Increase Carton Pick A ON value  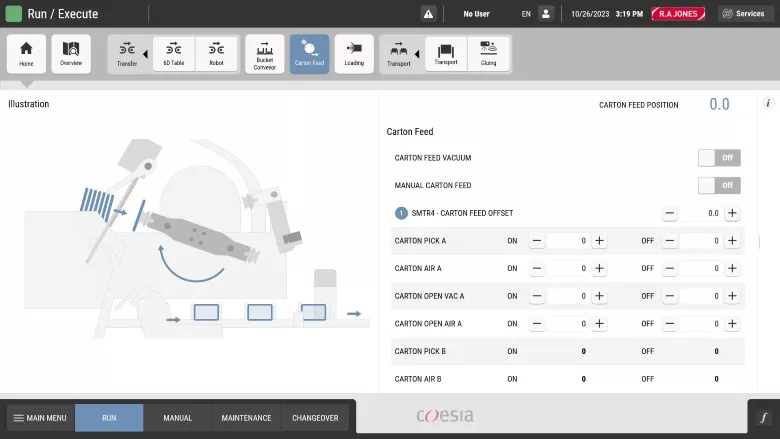(599, 241)
